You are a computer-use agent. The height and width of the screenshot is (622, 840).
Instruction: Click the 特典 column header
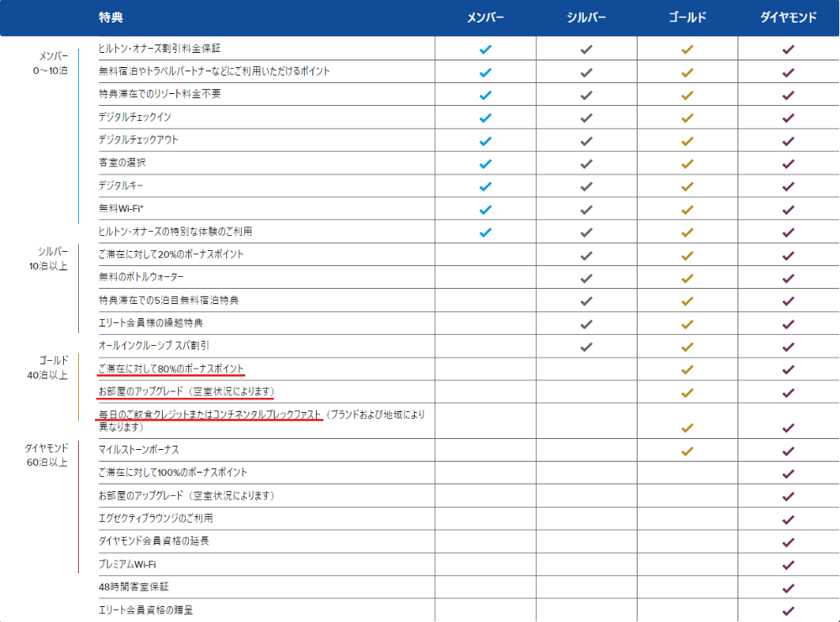[111, 18]
